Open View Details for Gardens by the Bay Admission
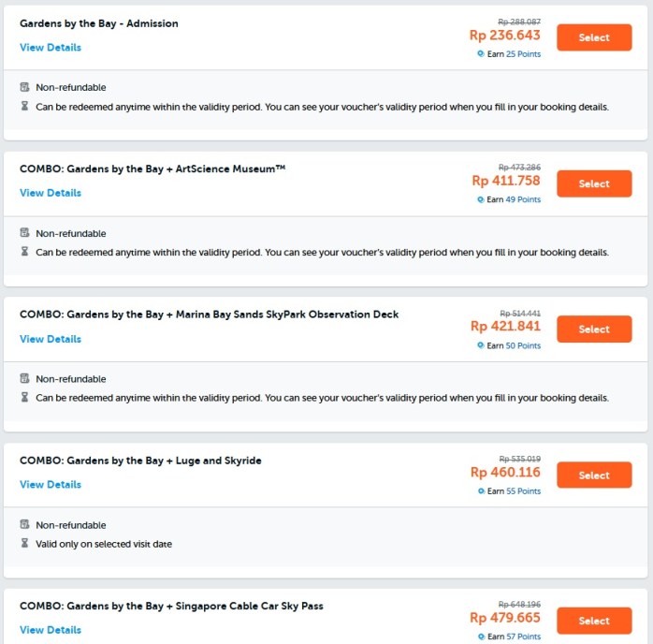Viewport: 653px width, 644px height. tap(51, 48)
